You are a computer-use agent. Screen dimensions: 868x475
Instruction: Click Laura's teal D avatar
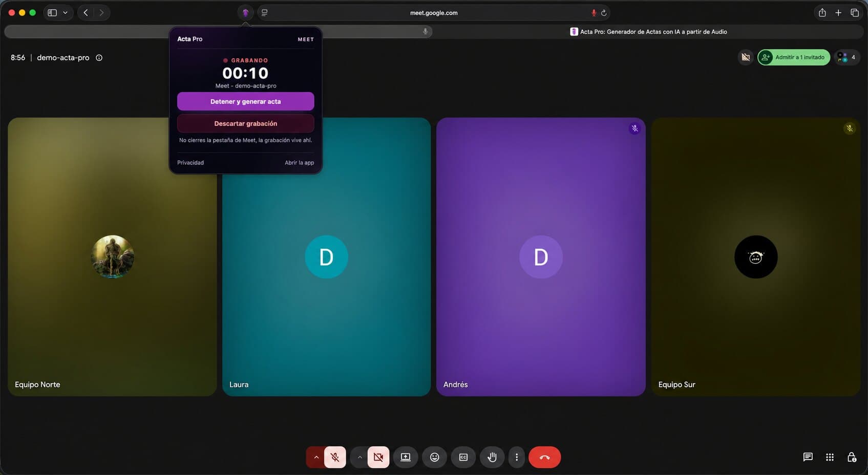point(326,257)
